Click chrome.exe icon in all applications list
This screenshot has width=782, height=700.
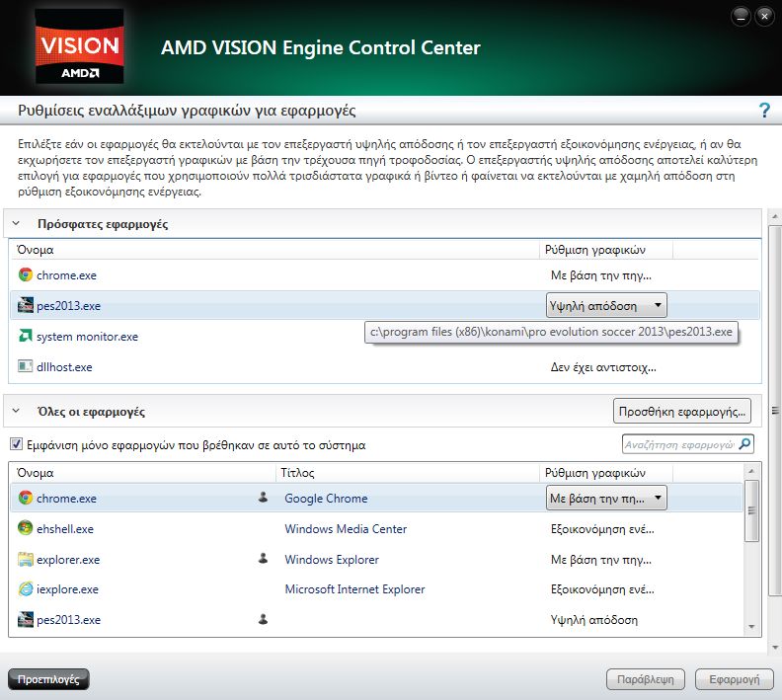pyautogui.click(x=26, y=498)
